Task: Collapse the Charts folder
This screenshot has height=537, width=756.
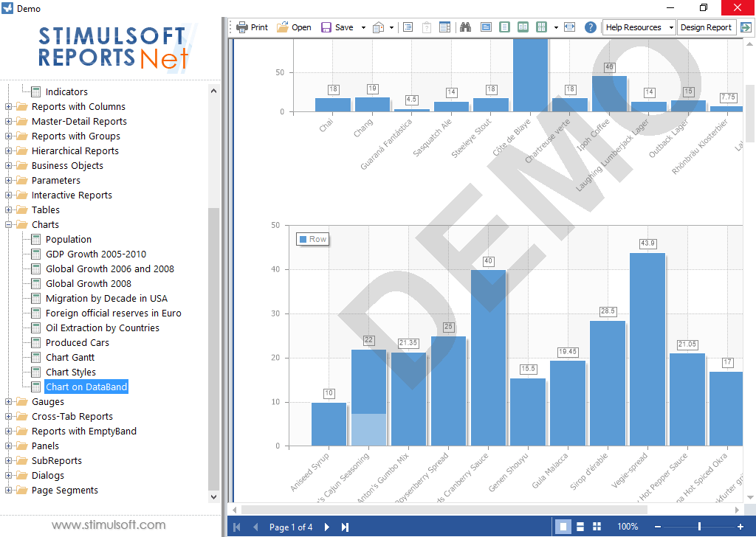Action: point(7,224)
